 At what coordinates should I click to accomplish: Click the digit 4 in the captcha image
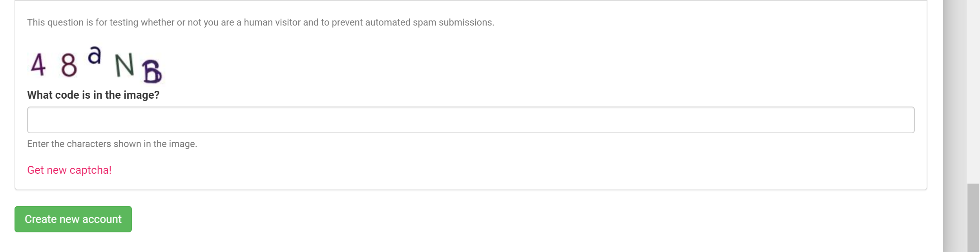[38, 65]
